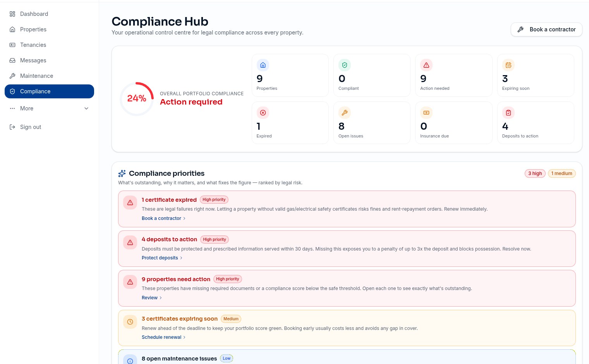Click chevron next to Schedule renewal link
Image resolution: width=589 pixels, height=364 pixels.
[184, 337]
